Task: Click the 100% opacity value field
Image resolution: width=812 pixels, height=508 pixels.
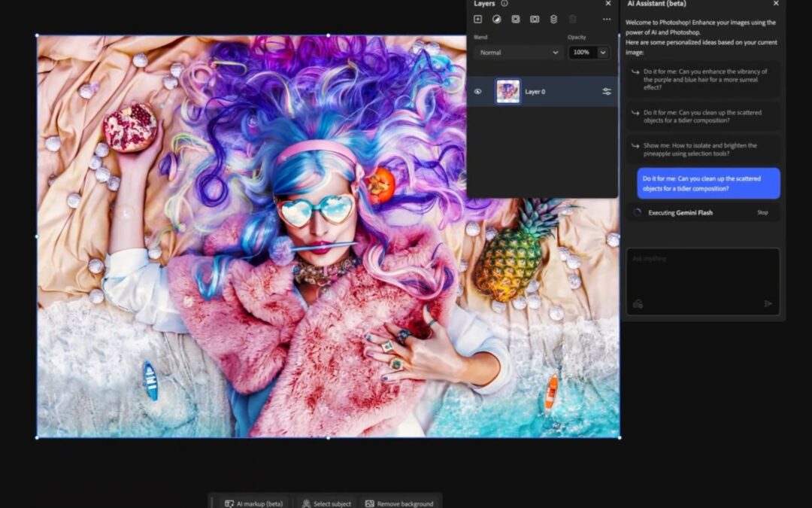Action: pyautogui.click(x=580, y=53)
